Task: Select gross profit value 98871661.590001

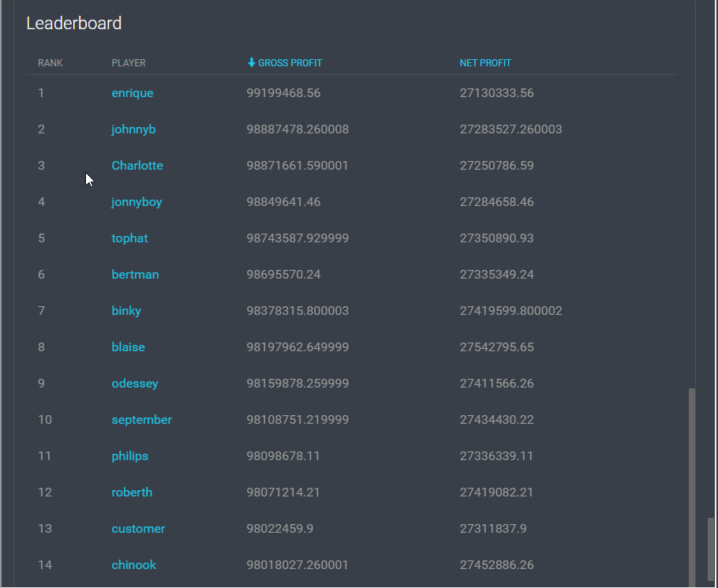Action: pos(297,165)
